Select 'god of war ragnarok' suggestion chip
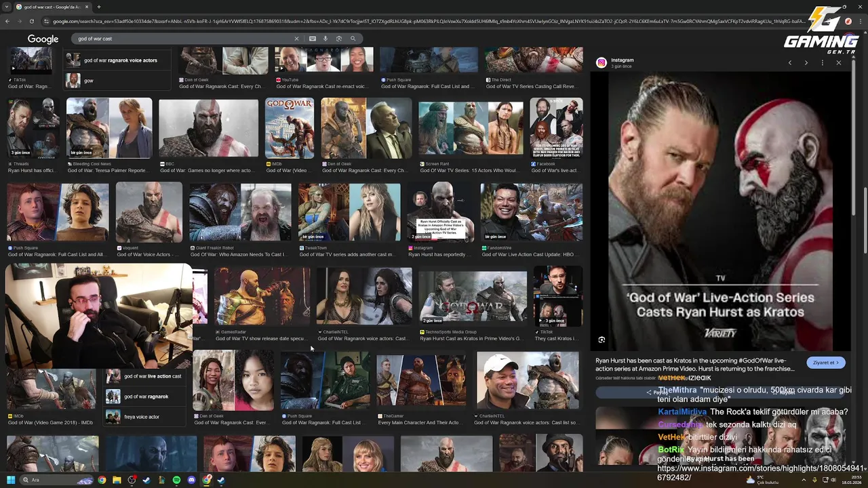868x488 pixels. tap(144, 396)
